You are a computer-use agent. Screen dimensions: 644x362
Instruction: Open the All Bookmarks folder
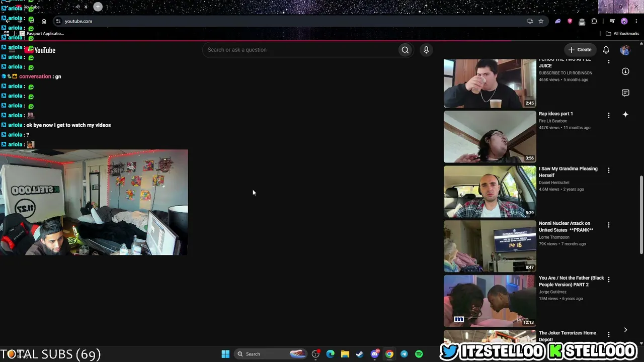point(622,34)
